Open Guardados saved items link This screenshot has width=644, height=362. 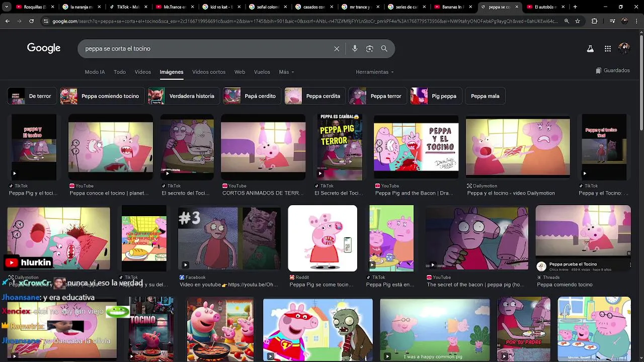[x=612, y=71]
